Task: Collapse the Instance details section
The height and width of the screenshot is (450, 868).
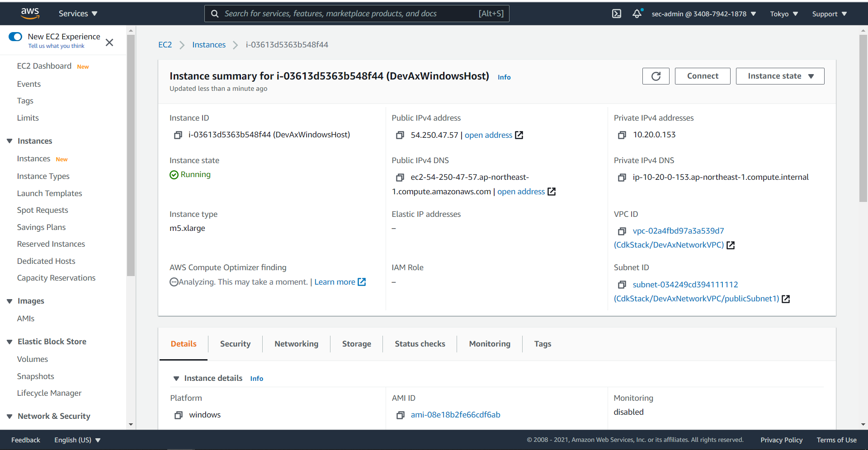Action: (x=176, y=379)
